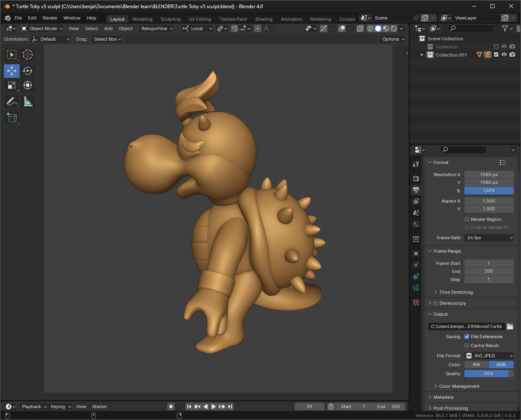521x420 pixels.
Task: Click the RetopoFlow button
Action: (156, 28)
